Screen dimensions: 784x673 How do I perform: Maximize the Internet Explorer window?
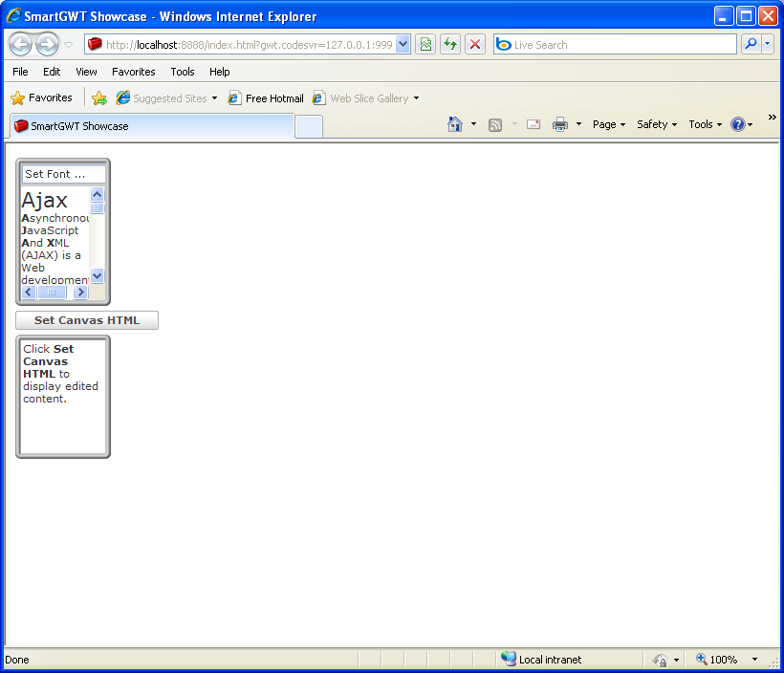pyautogui.click(x=746, y=16)
